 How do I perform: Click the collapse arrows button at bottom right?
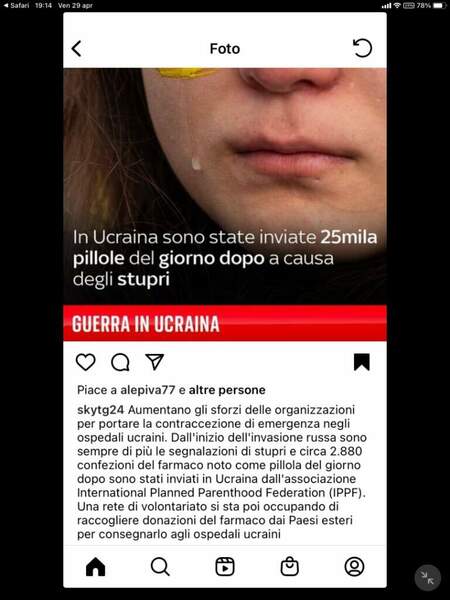tap(427, 578)
